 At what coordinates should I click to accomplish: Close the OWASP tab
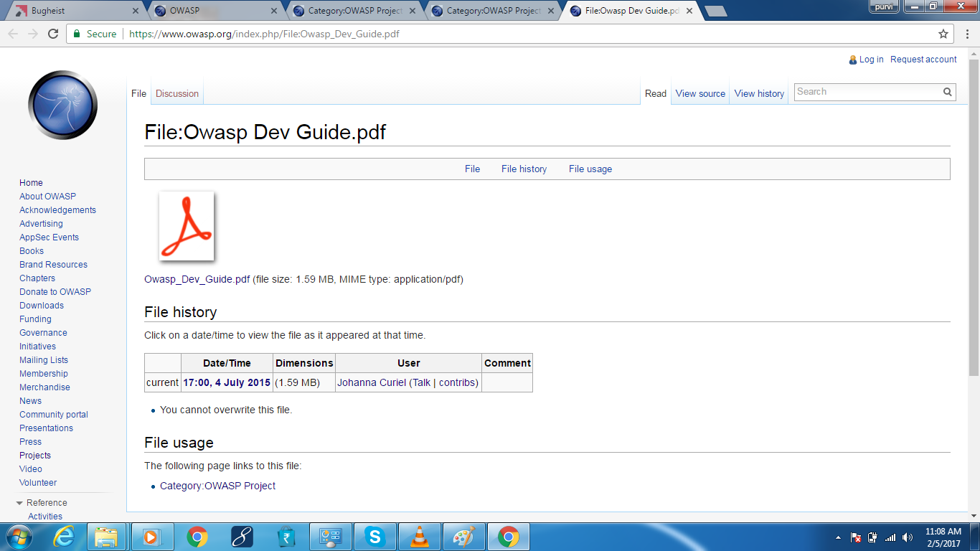tap(275, 11)
